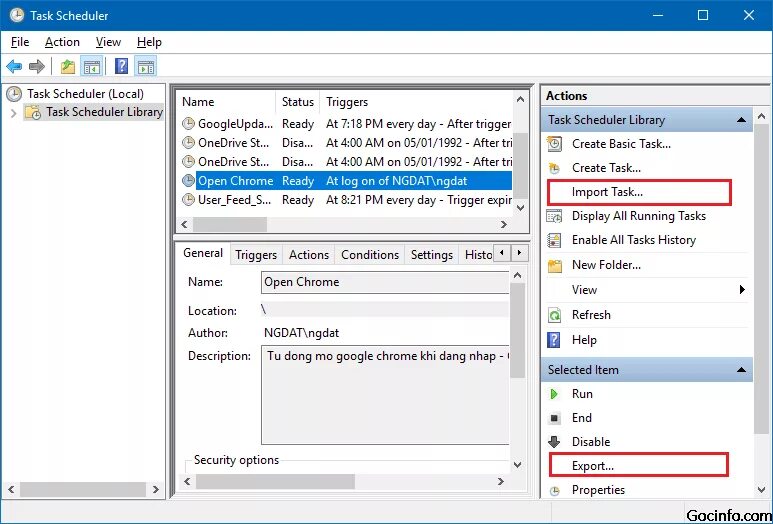Click the clock icon beside User_Feed_S... task

tap(188, 200)
